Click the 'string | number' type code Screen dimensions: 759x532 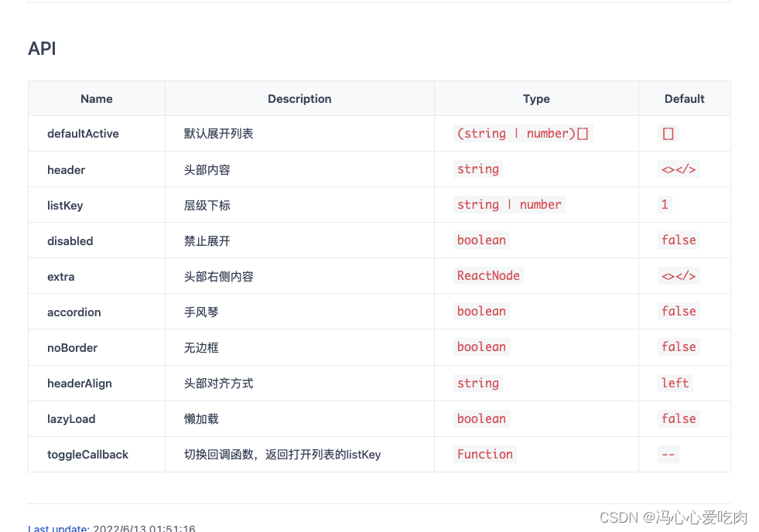(509, 205)
